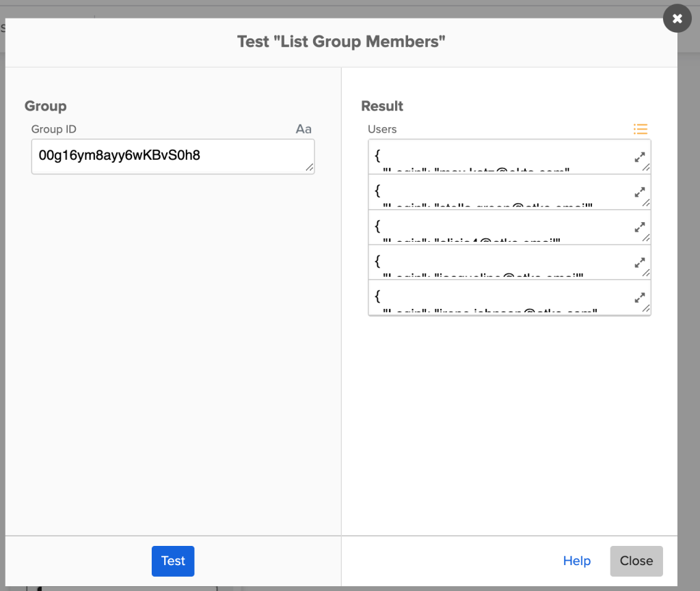
Task: Expand the irene.johnson user result
Action: [x=640, y=299]
